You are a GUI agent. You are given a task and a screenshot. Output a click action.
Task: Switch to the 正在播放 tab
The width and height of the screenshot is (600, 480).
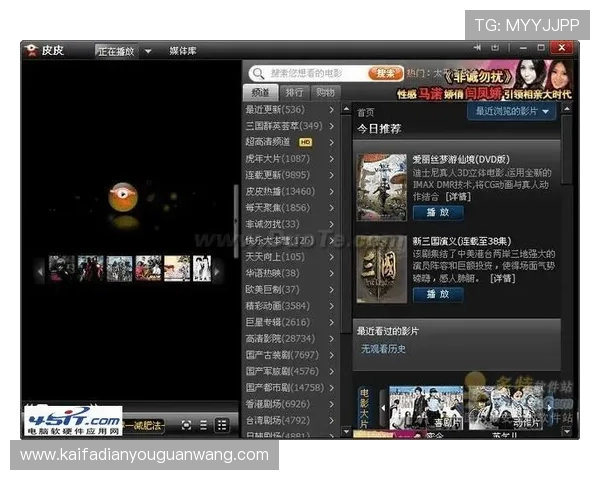[x=116, y=51]
